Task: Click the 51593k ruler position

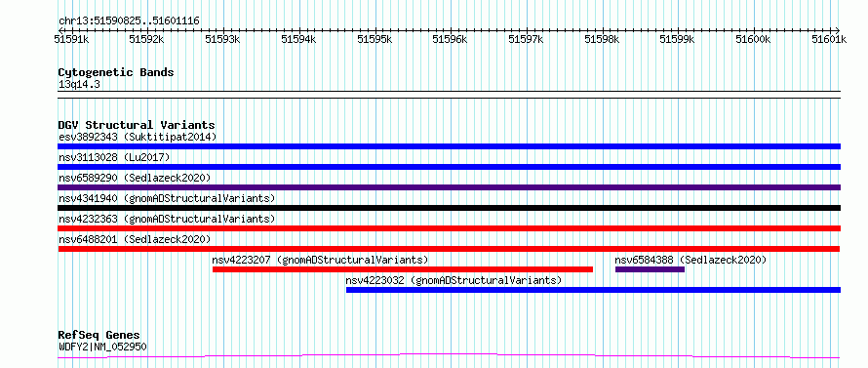Action: pos(222,39)
